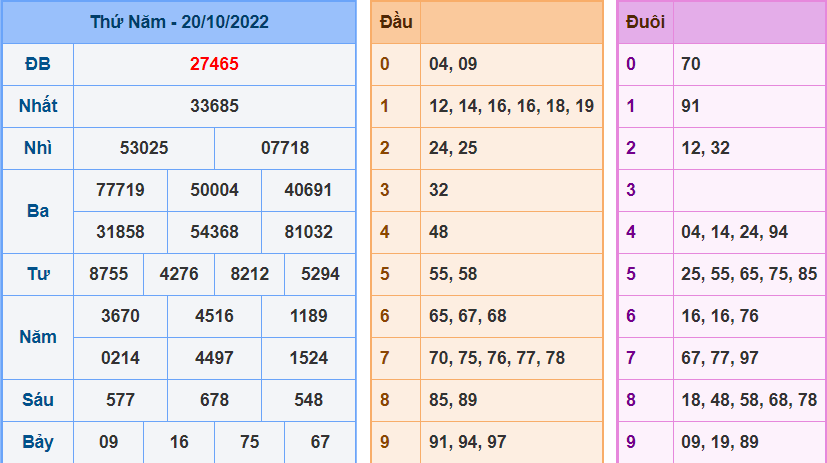Viewport: 827px width, 463px height.
Task: Select the Bảy prize number 09
Action: (109, 442)
